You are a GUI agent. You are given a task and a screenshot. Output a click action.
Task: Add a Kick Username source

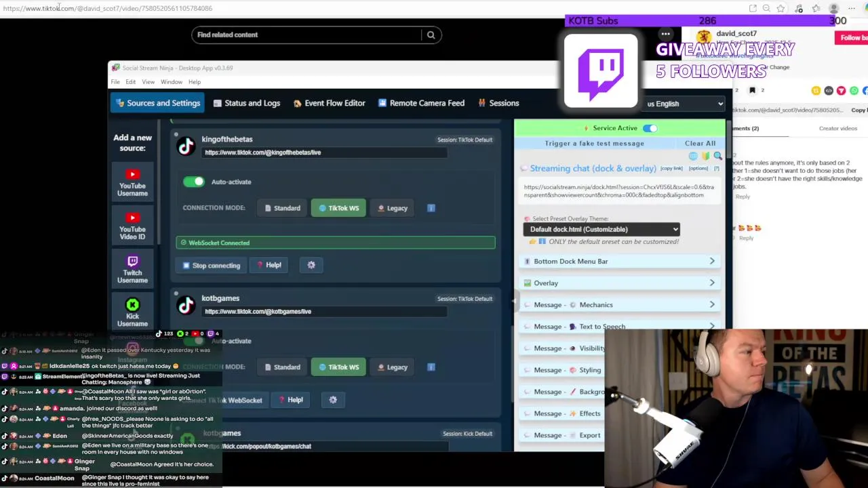[132, 312]
